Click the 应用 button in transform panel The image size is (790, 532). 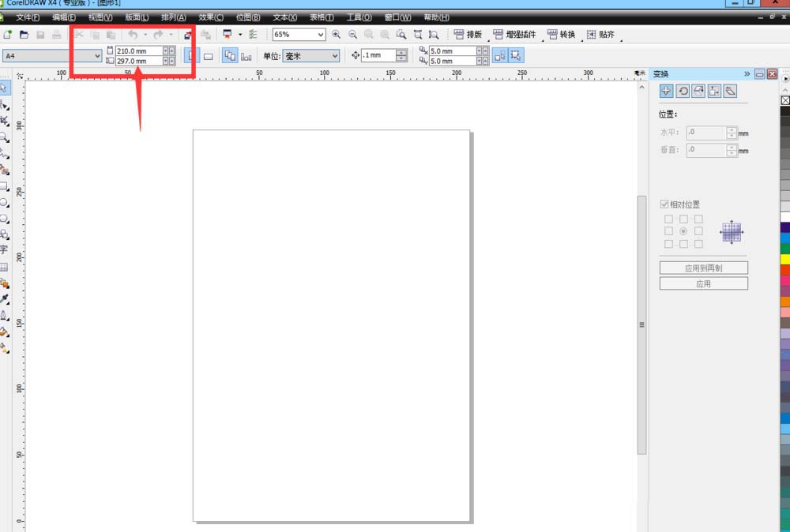703,283
